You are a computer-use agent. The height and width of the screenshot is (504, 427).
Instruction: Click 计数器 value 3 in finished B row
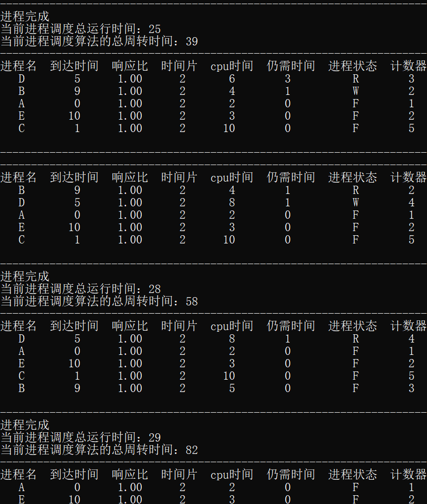coord(411,388)
